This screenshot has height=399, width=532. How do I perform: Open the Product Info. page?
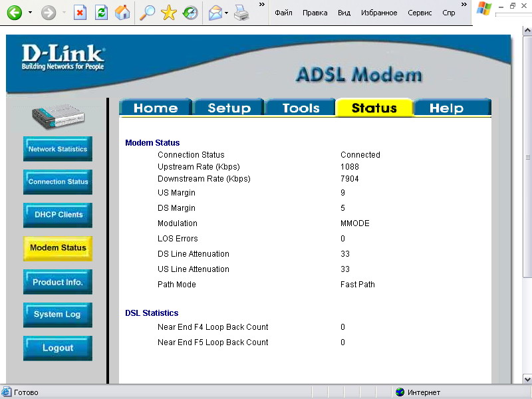(x=58, y=281)
